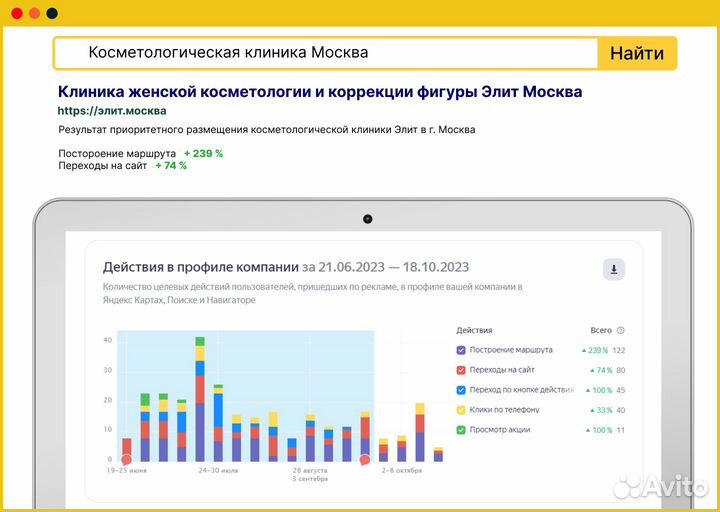Toggle the Клики по телефону checkbox
This screenshot has height=512, width=720.
[x=461, y=410]
